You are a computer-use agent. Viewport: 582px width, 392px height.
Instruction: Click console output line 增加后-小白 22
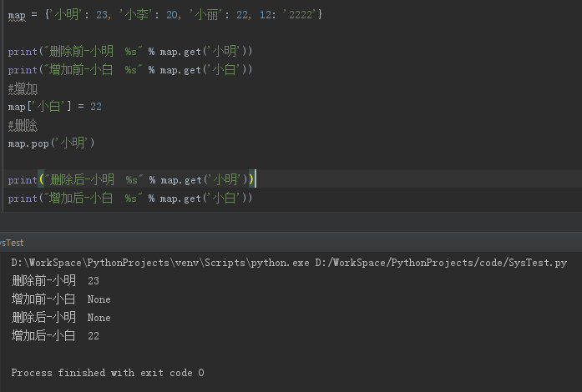(55, 335)
